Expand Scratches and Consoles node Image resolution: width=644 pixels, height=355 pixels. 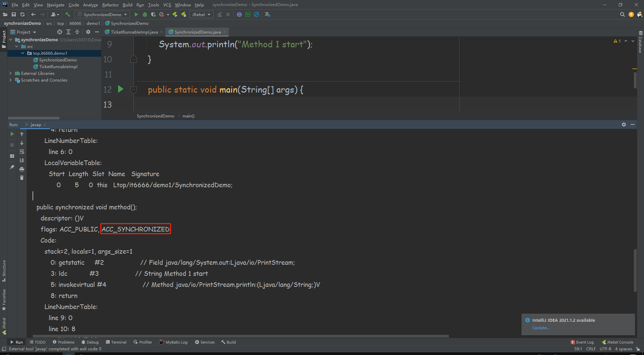(x=10, y=80)
